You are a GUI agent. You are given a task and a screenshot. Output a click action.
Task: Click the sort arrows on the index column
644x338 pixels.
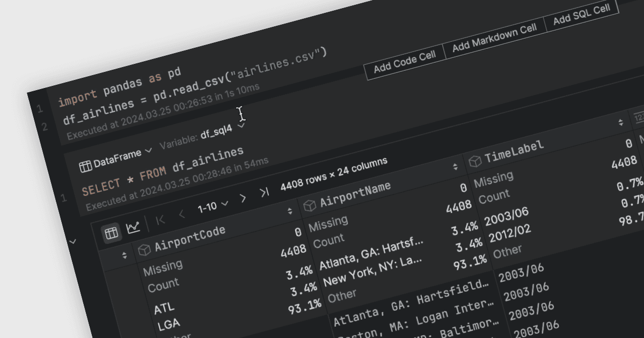pyautogui.click(x=125, y=256)
